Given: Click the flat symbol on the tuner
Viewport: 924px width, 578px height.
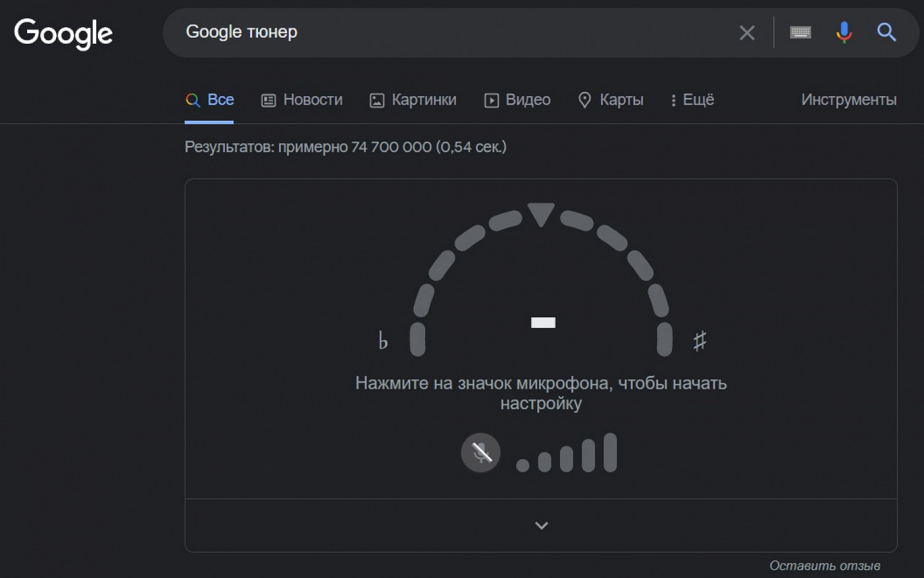Looking at the screenshot, I should click(x=383, y=340).
